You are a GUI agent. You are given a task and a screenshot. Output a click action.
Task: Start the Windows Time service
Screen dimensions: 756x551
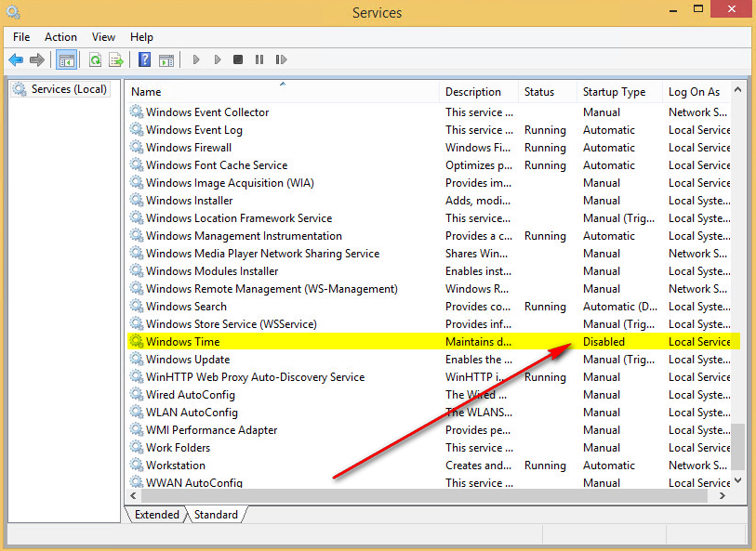click(196, 59)
